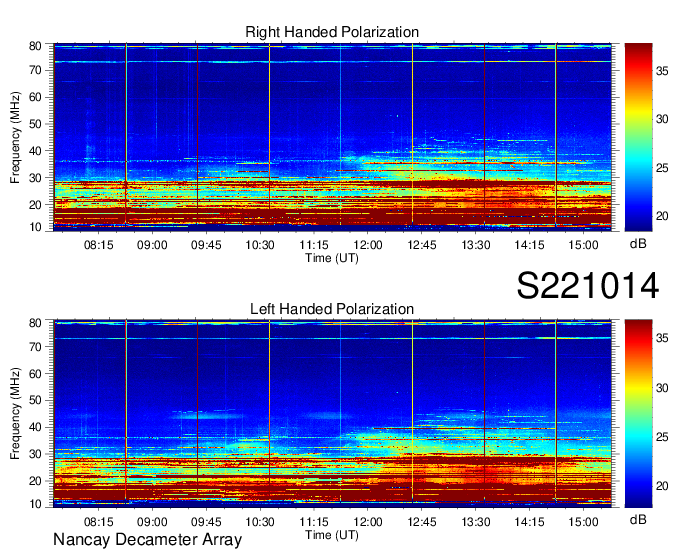This screenshot has height=552, width=680.
Task: Click the dB color bar beside the right-handed plot
Action: click(x=638, y=137)
